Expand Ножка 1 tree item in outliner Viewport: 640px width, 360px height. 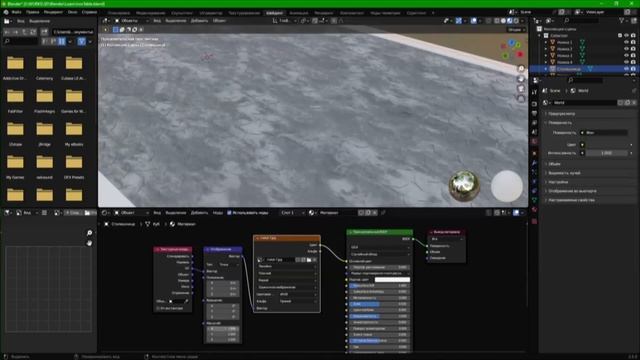point(546,42)
